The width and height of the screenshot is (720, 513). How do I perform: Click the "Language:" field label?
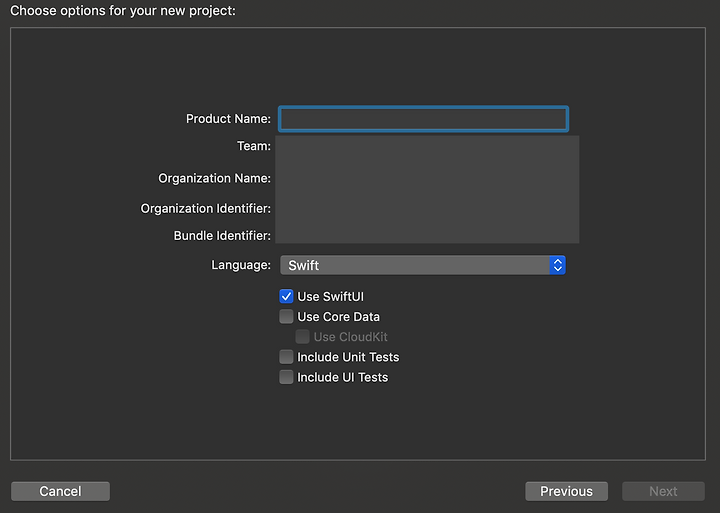point(241,265)
